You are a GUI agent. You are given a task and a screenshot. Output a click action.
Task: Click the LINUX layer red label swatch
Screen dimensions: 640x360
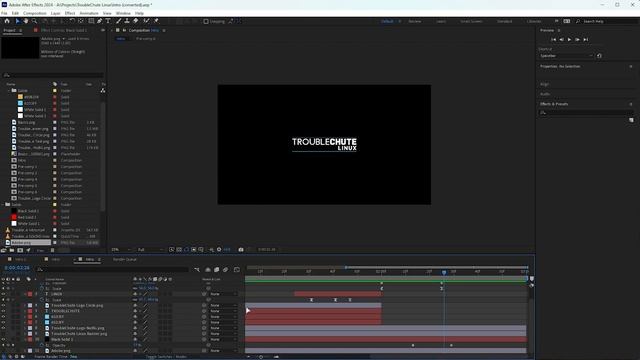coord(30,294)
